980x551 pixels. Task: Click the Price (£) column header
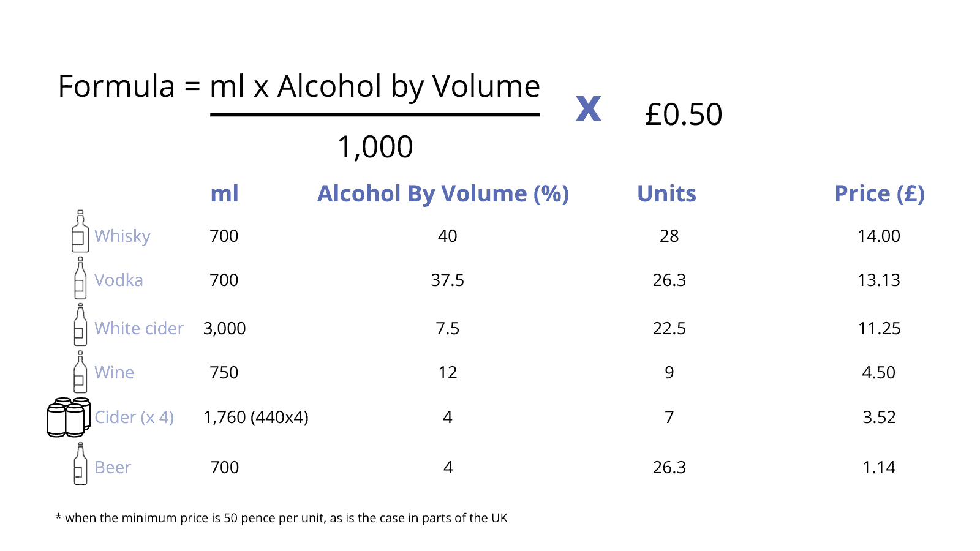879,194
